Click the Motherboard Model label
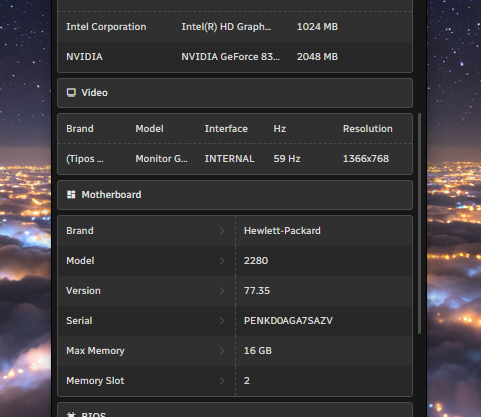The image size is (481, 417). [x=80, y=261]
